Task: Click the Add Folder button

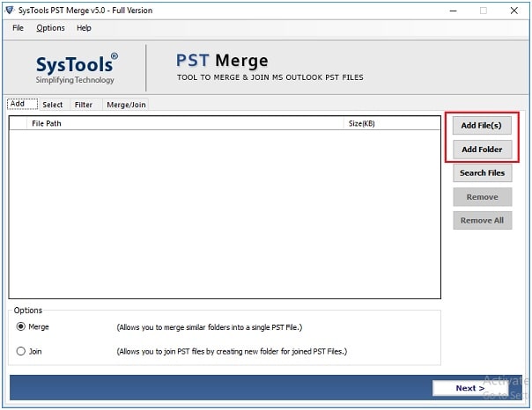Action: [x=482, y=150]
